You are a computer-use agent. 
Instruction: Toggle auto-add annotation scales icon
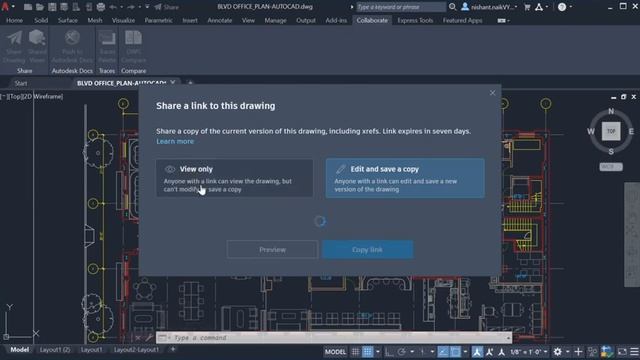coord(489,352)
